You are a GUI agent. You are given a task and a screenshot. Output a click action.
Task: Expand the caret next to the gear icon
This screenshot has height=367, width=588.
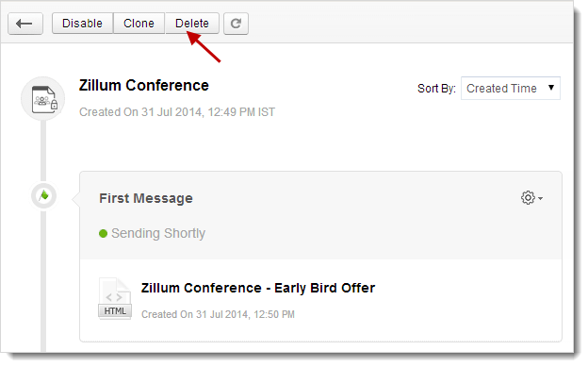[x=540, y=198]
